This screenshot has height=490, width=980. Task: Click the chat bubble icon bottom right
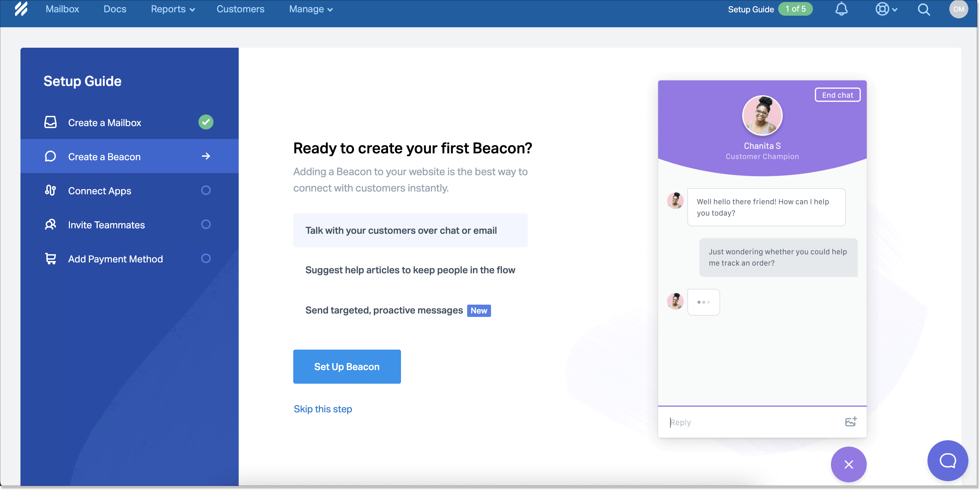click(949, 462)
